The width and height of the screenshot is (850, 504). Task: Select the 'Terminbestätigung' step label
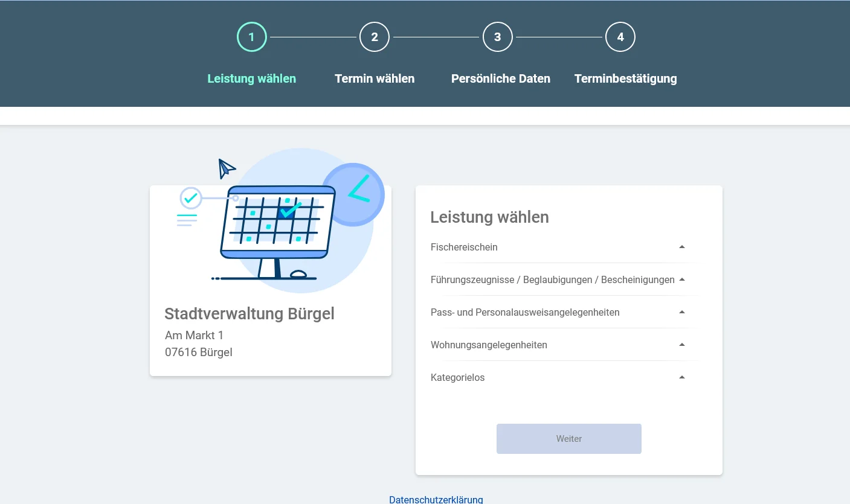coord(625,78)
